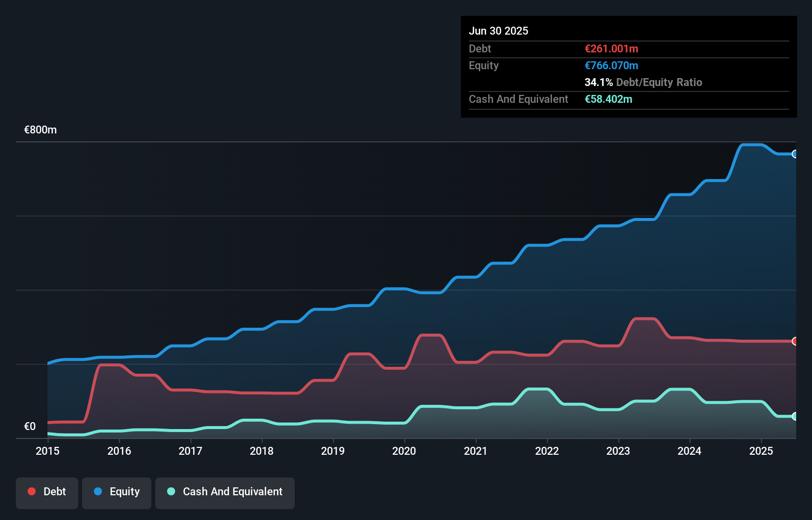
Task: Click the 2016 x-axis label
Action: click(119, 451)
